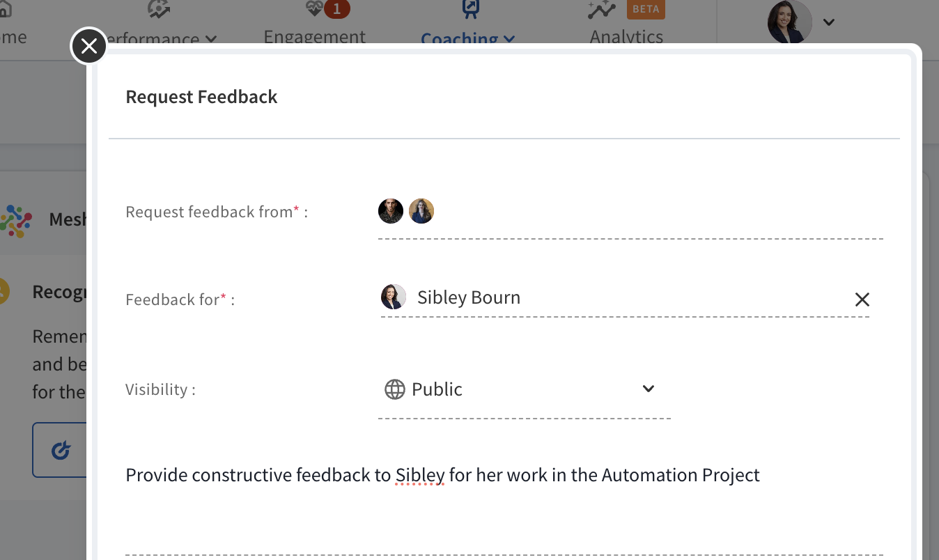Screen dimensions: 939x560
Task: Open the Analytics tab
Action: 626,36
